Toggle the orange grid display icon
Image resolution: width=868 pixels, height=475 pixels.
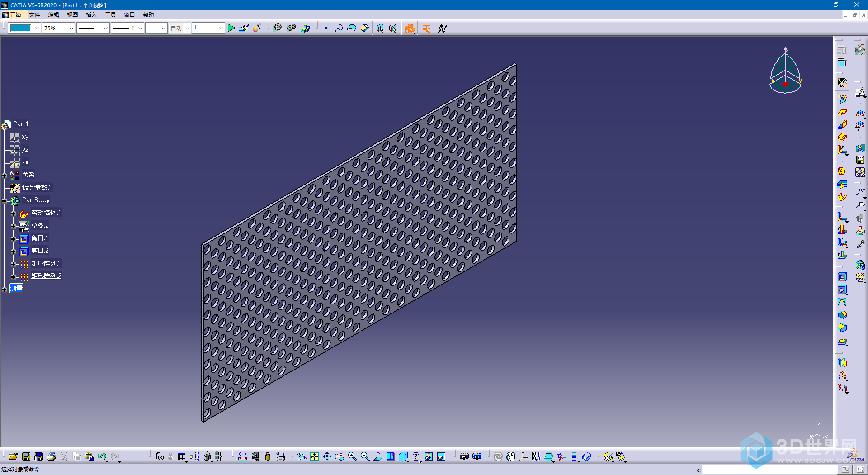426,28
